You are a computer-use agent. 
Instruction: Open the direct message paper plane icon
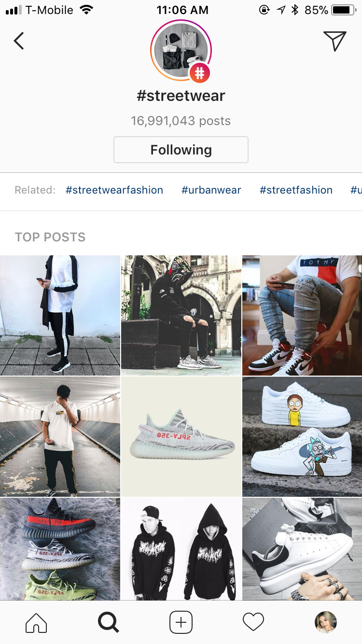(x=334, y=41)
